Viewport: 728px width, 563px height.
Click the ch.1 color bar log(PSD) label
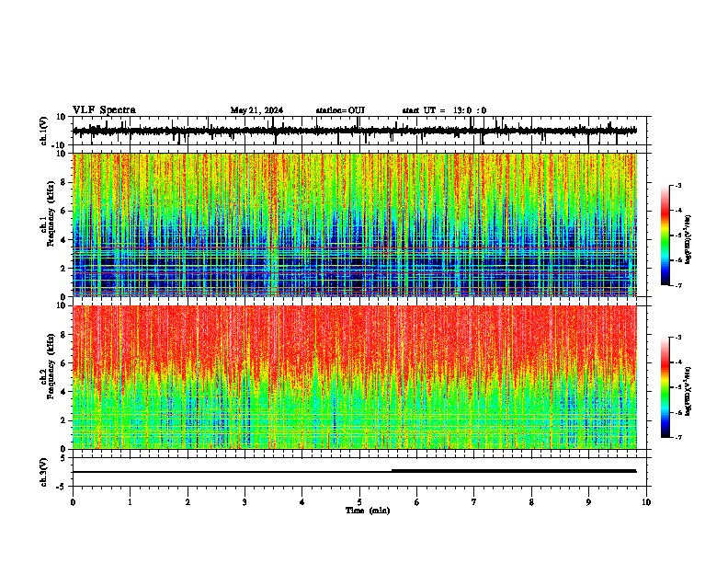[688, 239]
